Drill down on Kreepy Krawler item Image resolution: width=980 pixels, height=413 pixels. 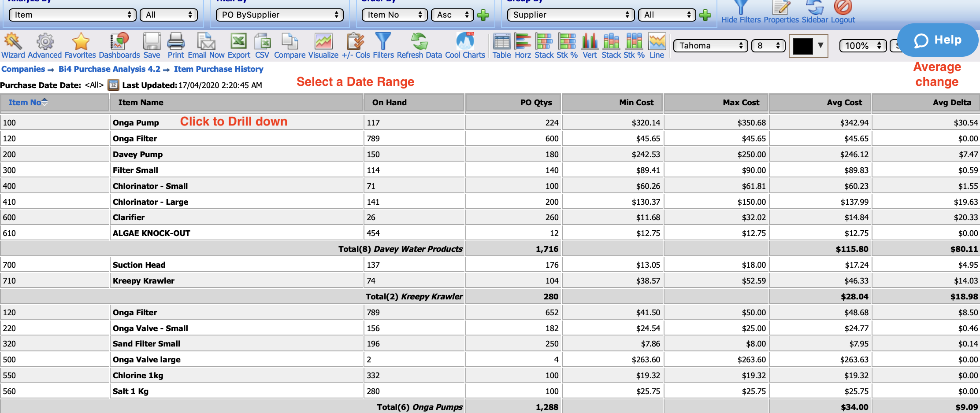click(143, 281)
